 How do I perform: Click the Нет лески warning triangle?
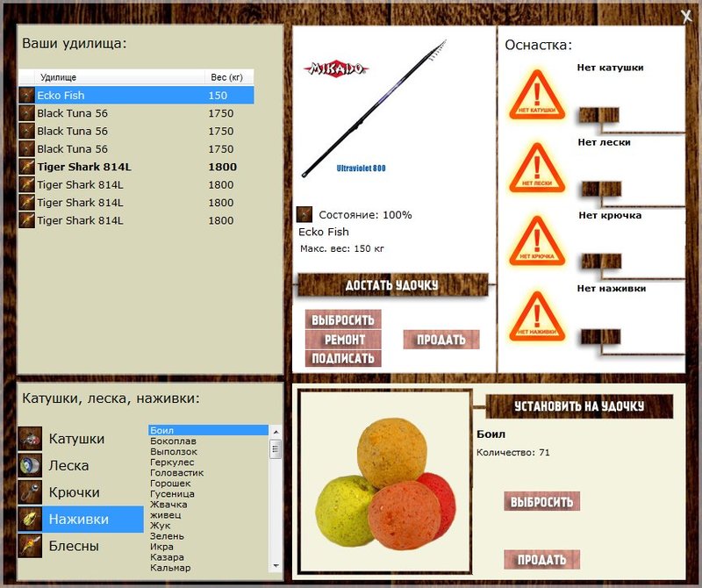[537, 169]
